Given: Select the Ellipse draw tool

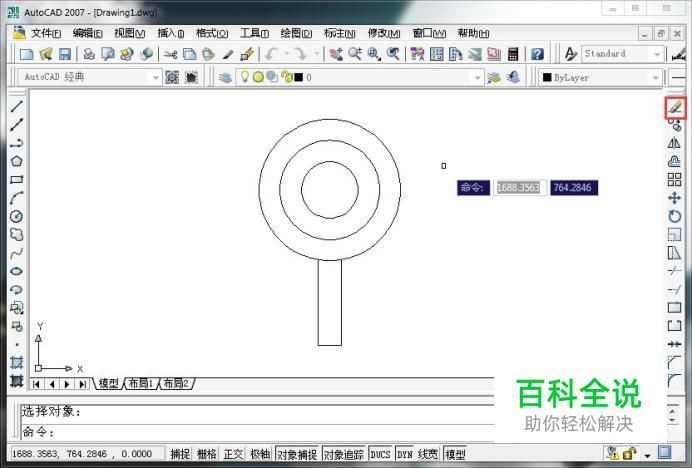Looking at the screenshot, I should pos(17,271).
